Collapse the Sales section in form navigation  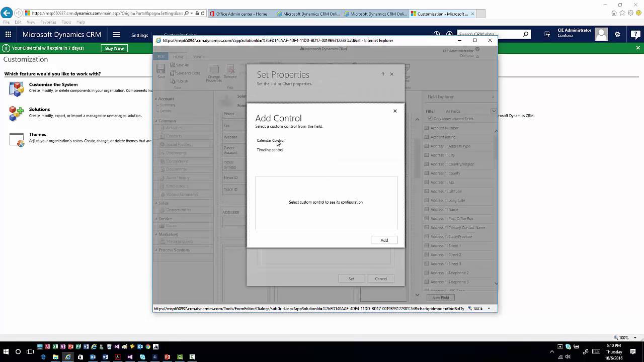[156, 203]
